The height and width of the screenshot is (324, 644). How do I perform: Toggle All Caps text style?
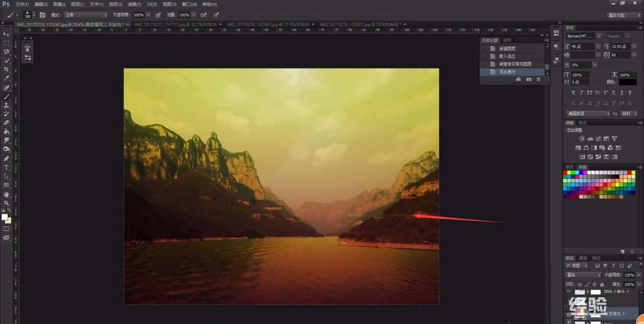click(x=589, y=93)
